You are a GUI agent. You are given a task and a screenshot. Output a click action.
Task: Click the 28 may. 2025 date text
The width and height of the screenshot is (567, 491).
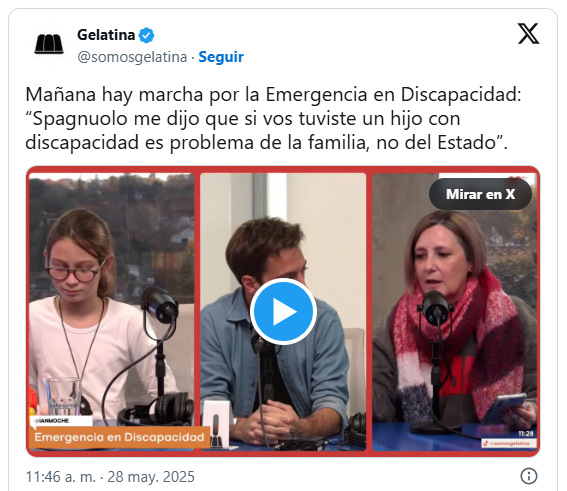coord(151,477)
